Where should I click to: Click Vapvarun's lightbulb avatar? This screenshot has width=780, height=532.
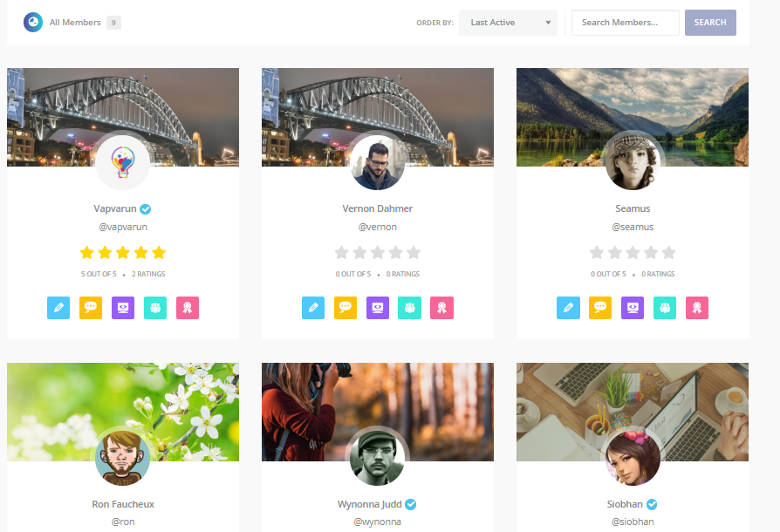[x=122, y=162]
